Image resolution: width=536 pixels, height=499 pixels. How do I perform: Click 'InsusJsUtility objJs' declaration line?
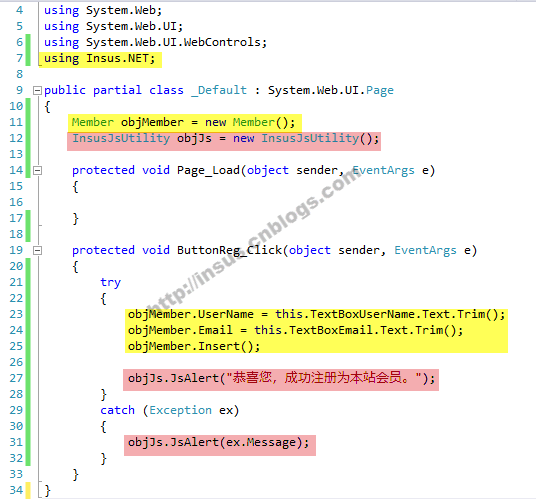click(225, 138)
